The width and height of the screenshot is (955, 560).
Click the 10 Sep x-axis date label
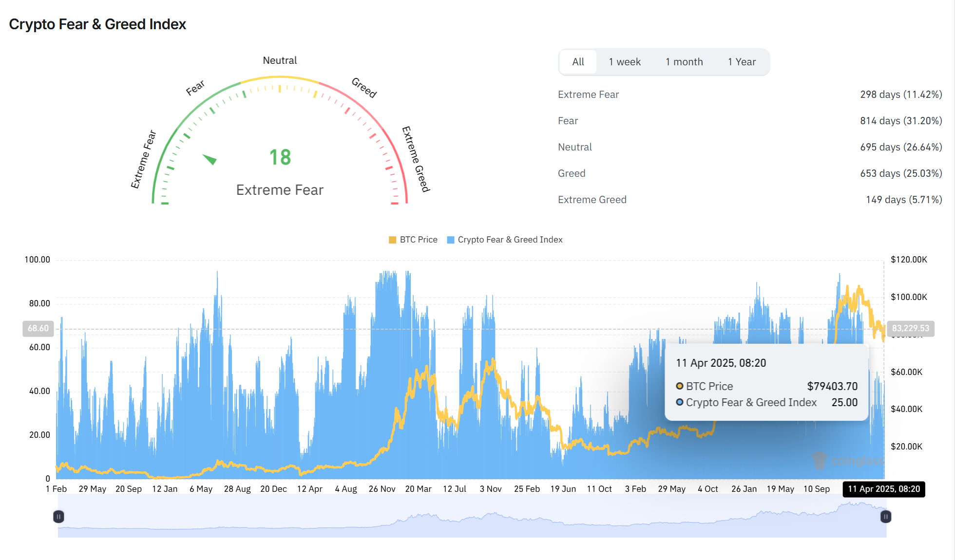click(x=817, y=489)
